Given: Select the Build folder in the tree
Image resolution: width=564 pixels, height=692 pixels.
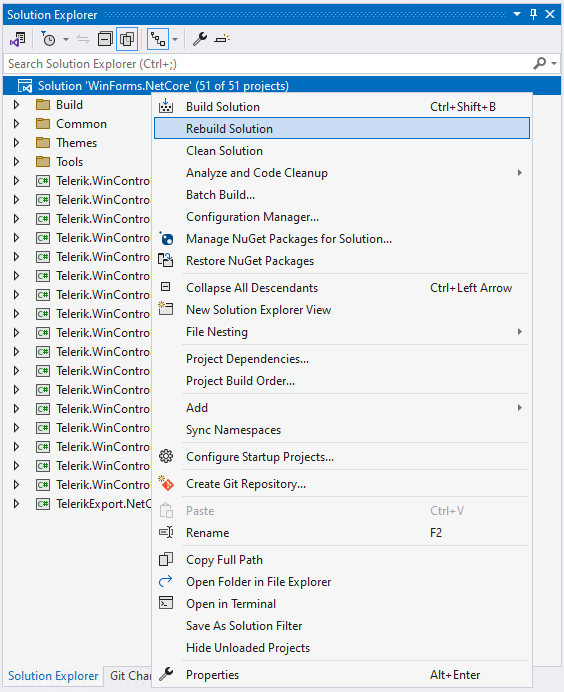Looking at the screenshot, I should (69, 105).
